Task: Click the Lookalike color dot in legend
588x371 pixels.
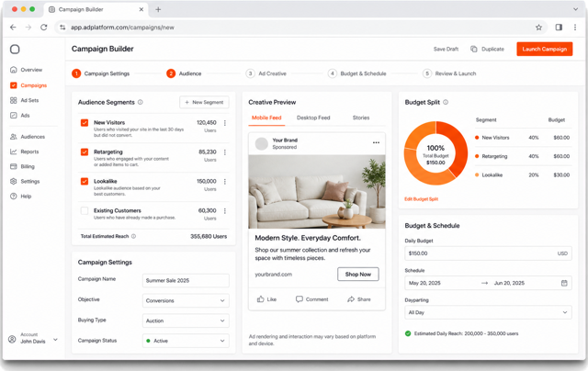Action: [477, 175]
